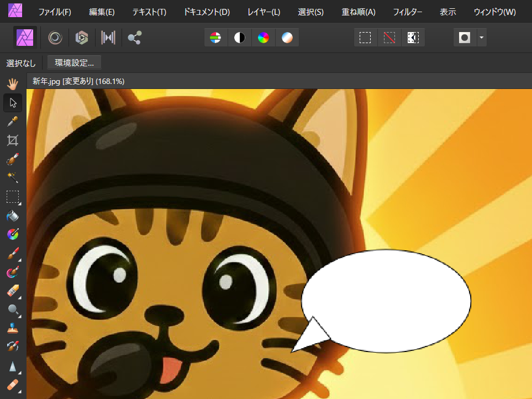Switch to the Export Persona
This screenshot has height=399, width=532.
click(134, 38)
